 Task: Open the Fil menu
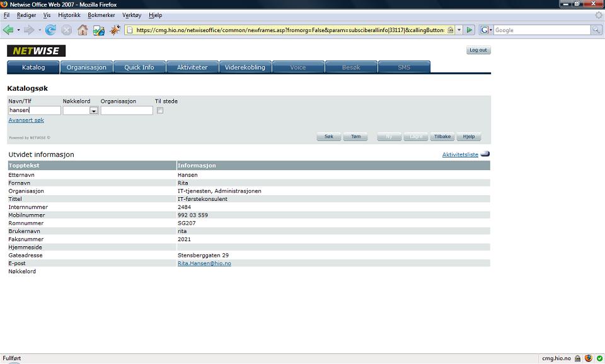6,15
